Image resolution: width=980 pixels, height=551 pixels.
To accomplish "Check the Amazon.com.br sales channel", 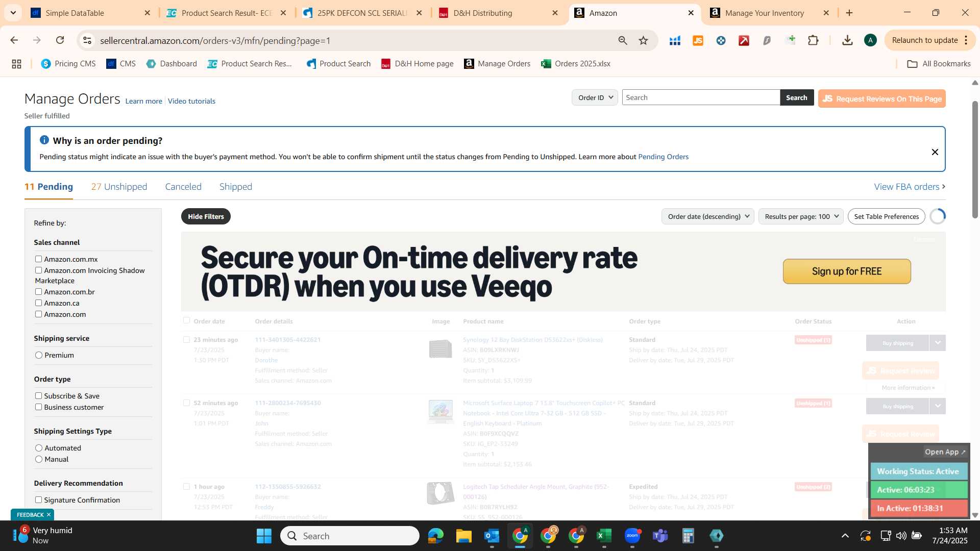I will [38, 292].
